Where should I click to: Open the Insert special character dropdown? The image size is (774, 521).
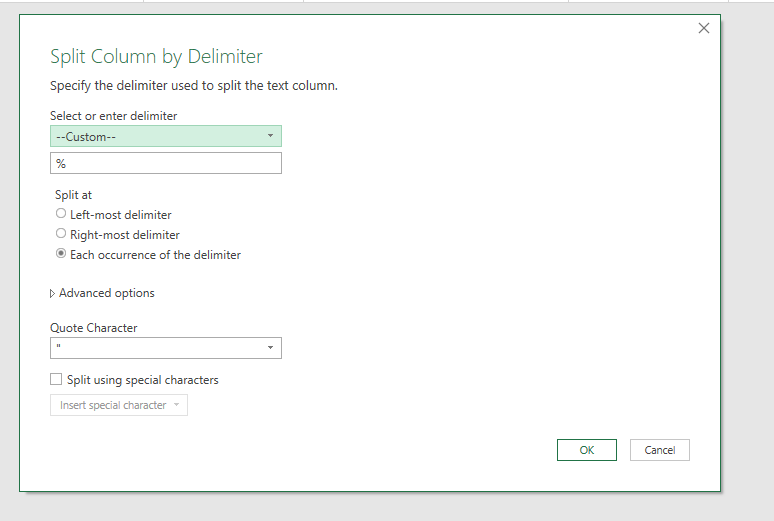pyautogui.click(x=119, y=405)
